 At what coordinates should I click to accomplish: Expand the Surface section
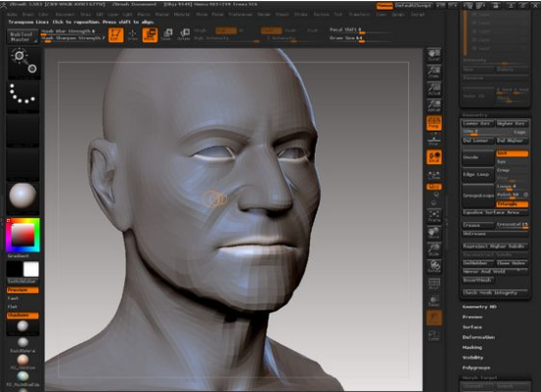tap(472, 327)
